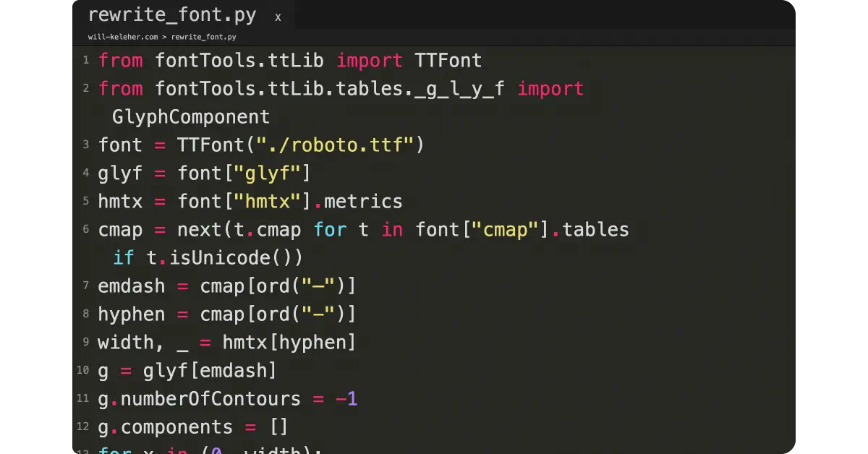Image resolution: width=868 pixels, height=454 pixels.
Task: Select line number 10 in gutter
Action: 82,371
